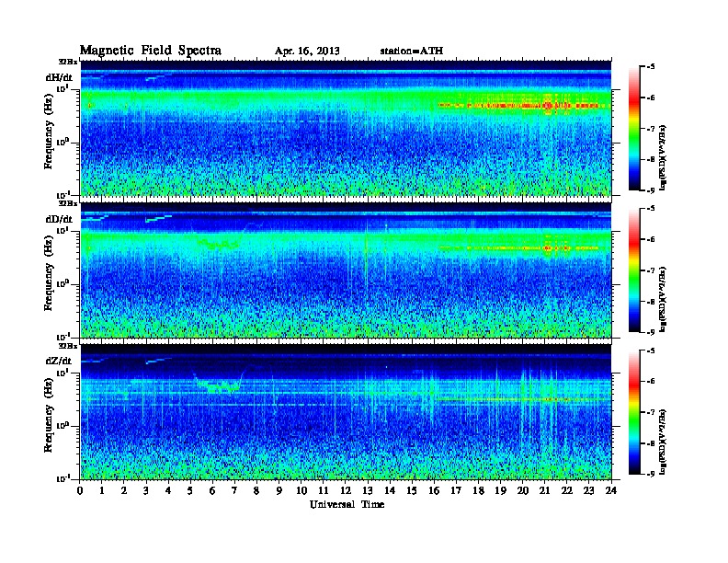This screenshot has width=728, height=563.
Task: Click hour tick label "15" on time axis
Action: [412, 490]
